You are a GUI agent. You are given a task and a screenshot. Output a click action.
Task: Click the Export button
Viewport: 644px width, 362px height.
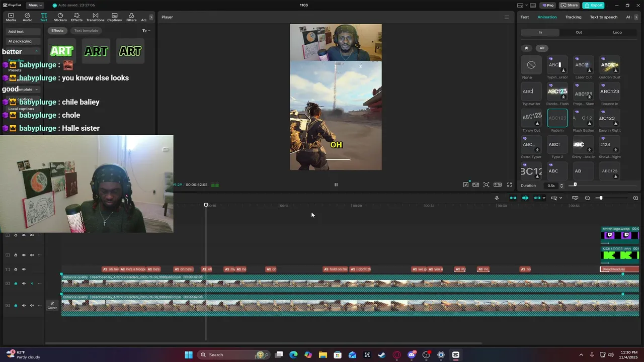coord(593,5)
